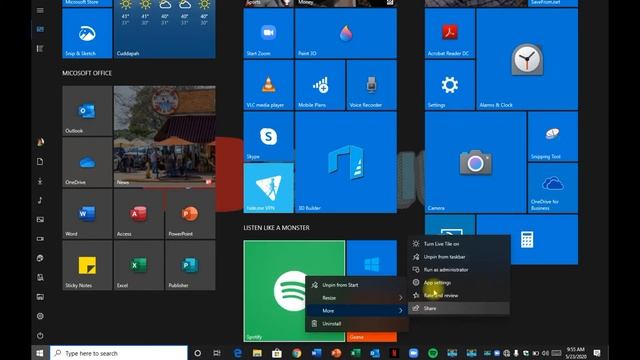Focus the Type here to search box
The image size is (640, 360).
click(x=118, y=353)
